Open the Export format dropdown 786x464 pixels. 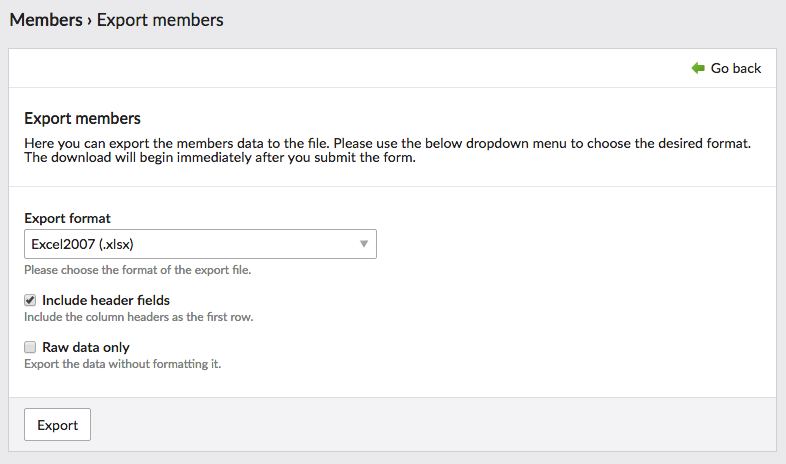pyautogui.click(x=200, y=244)
